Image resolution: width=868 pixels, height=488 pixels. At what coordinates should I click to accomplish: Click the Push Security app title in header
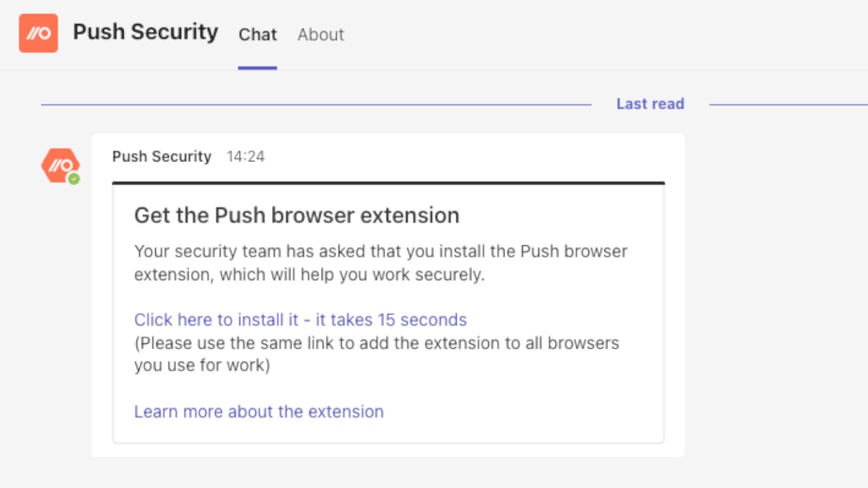tap(146, 32)
